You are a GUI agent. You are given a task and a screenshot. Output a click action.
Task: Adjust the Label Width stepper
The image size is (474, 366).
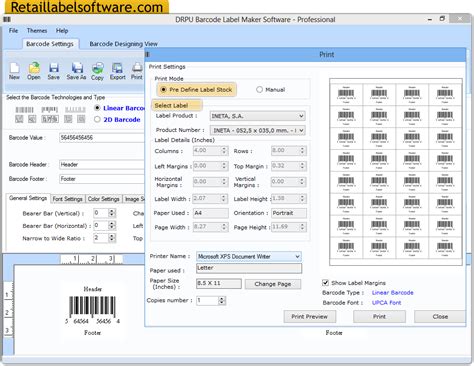point(224,199)
